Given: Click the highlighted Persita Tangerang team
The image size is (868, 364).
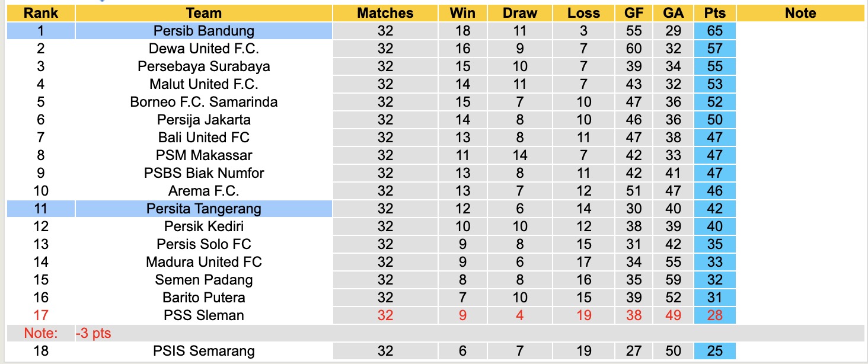Looking at the screenshot, I should point(203,209).
